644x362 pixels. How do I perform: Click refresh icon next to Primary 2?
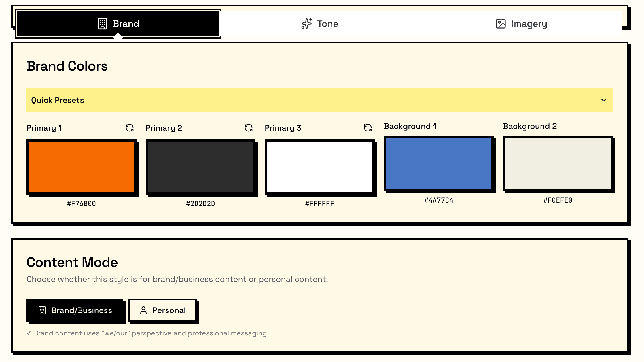[x=249, y=128]
